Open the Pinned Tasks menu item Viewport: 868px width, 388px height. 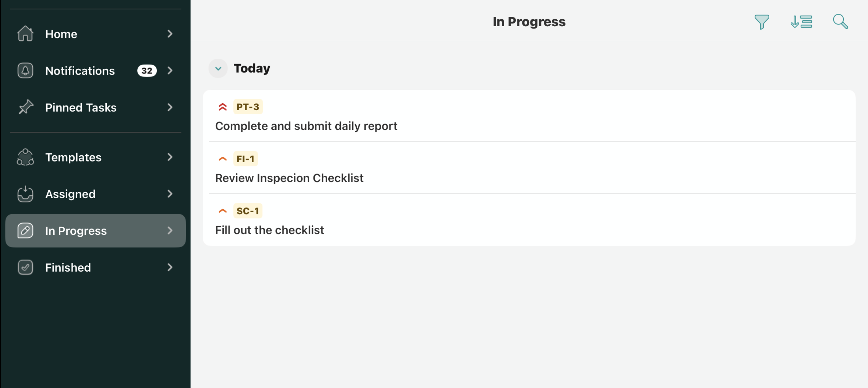tap(81, 107)
